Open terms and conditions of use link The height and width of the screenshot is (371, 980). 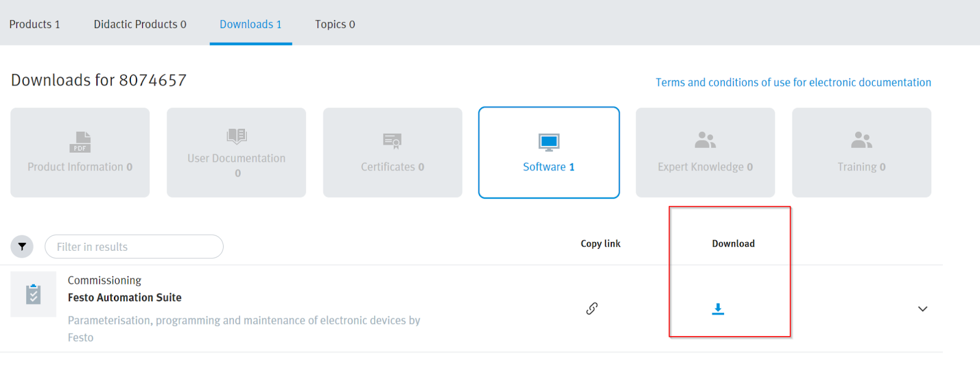tap(793, 82)
